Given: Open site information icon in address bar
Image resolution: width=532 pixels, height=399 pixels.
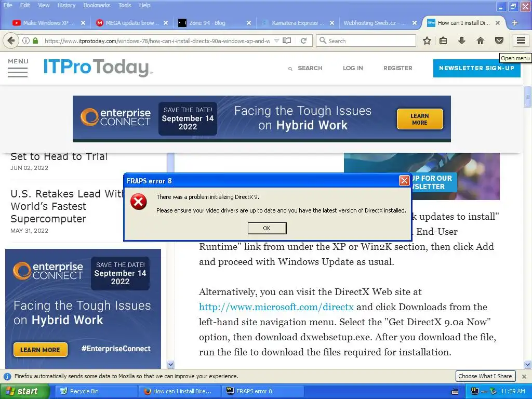Looking at the screenshot, I should tap(26, 41).
